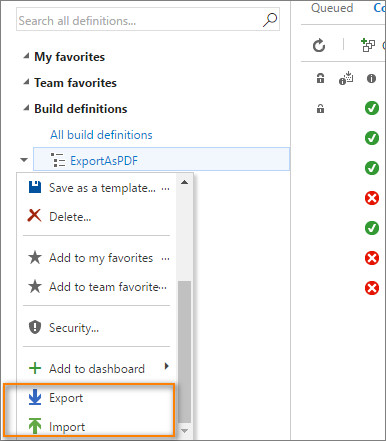
Task: Collapse the Build definitions section
Action: pyautogui.click(x=26, y=108)
